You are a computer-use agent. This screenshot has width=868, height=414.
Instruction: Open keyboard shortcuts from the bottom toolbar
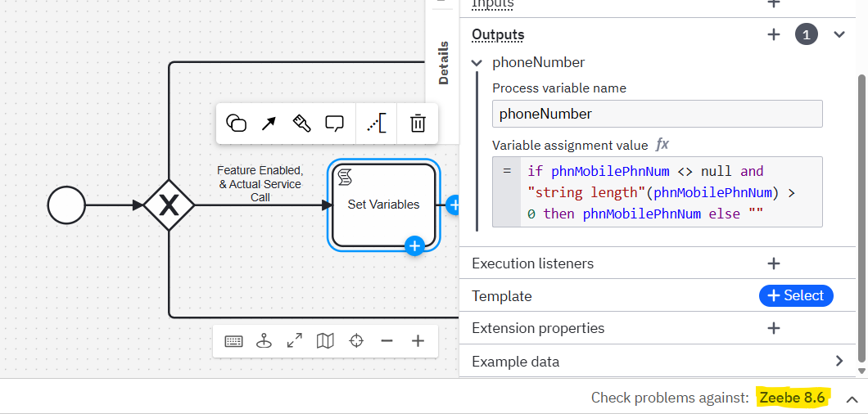(x=233, y=341)
